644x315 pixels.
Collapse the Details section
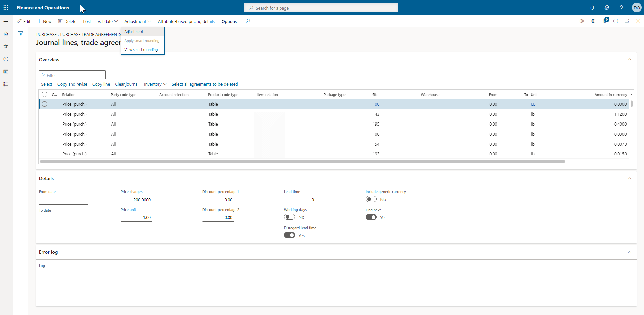point(629,178)
